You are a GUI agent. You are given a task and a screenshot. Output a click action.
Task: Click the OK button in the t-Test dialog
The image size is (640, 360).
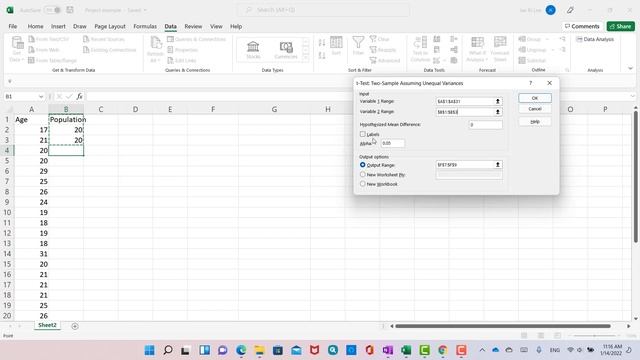[535, 98]
